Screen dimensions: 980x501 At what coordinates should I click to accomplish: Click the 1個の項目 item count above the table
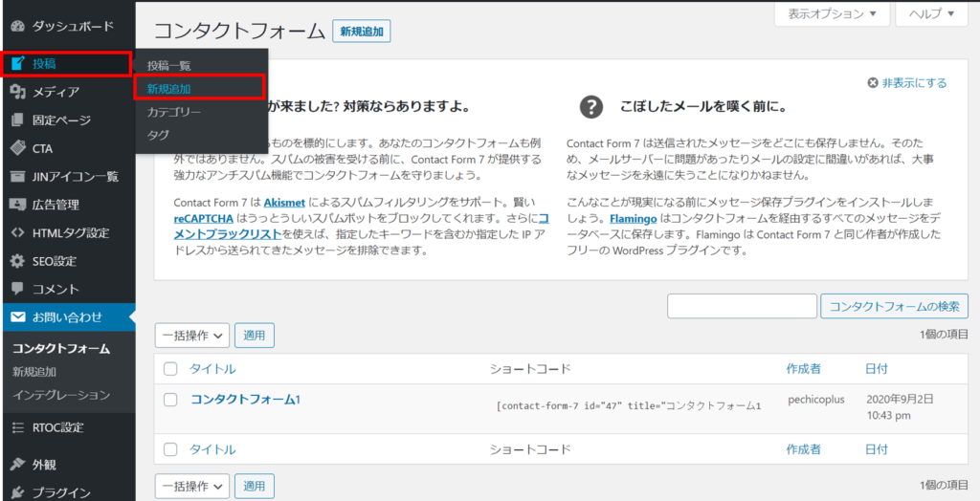pos(944,335)
